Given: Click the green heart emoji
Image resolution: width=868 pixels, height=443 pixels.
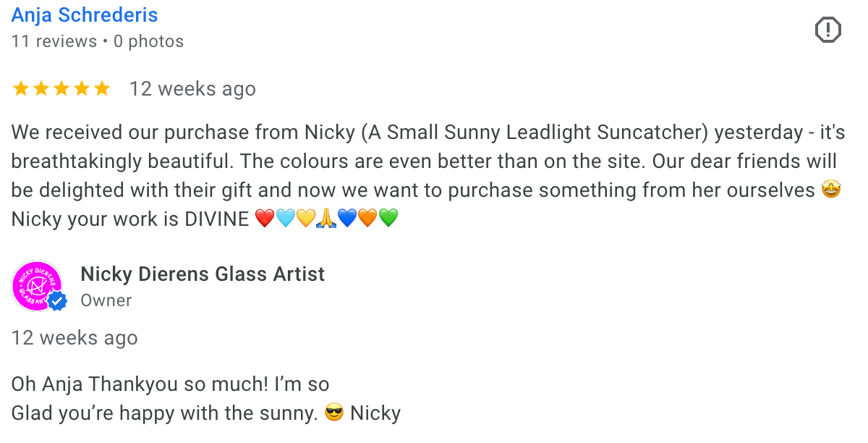Looking at the screenshot, I should click(x=388, y=218).
